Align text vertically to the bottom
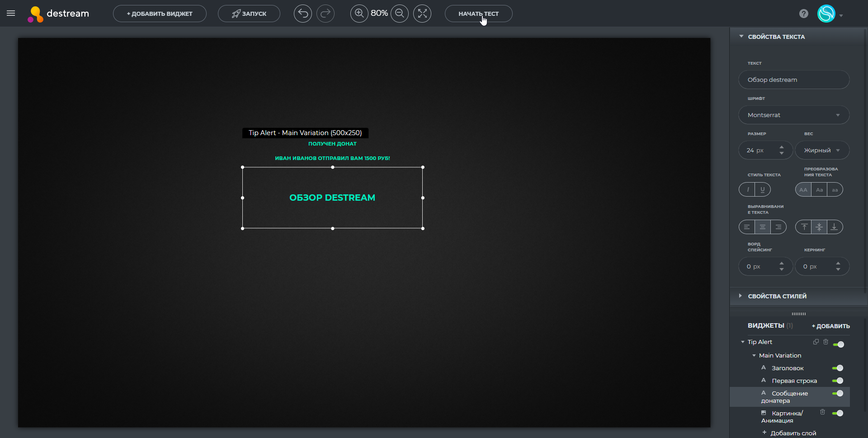This screenshot has width=868, height=438. point(835,227)
